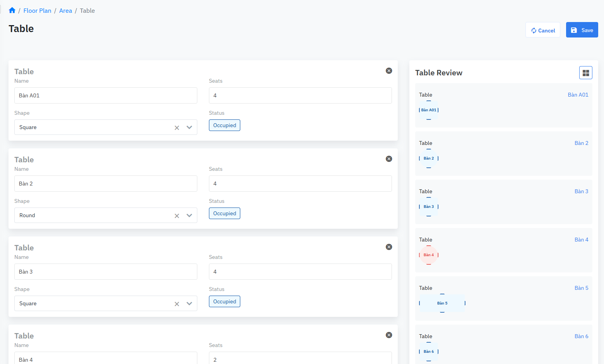Clear the Square shape for Bàn A01
This screenshot has width=604, height=364.
pos(177,128)
